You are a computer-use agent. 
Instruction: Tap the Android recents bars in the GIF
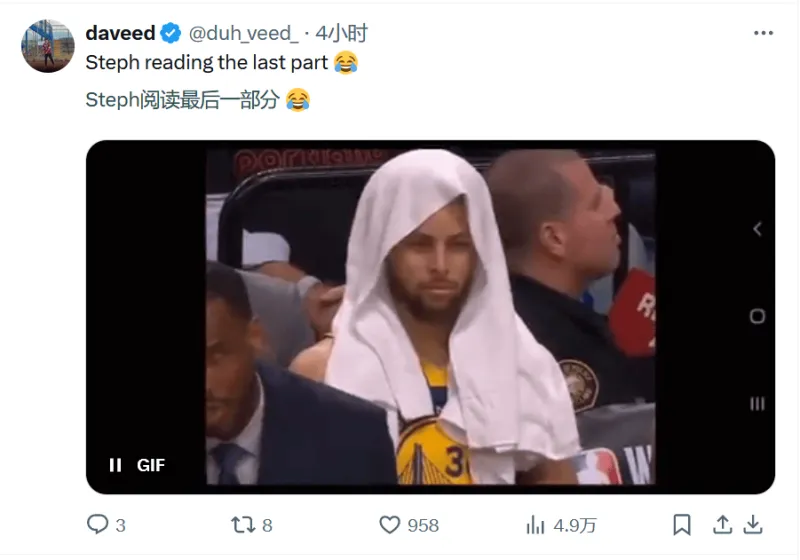pos(758,404)
